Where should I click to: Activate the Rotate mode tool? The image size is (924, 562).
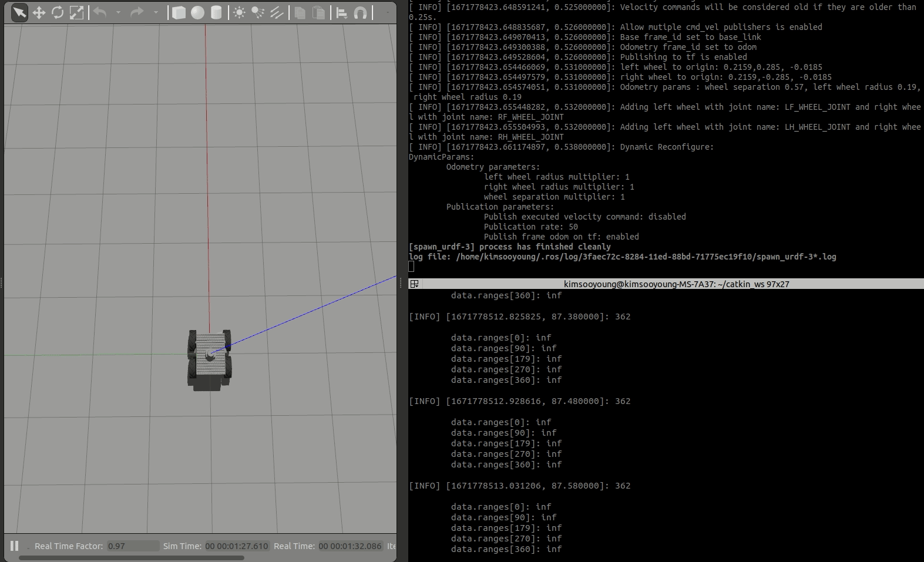[58, 12]
